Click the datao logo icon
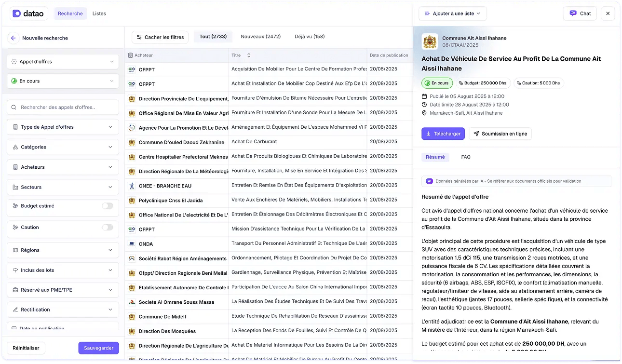622x364 pixels. click(x=16, y=13)
